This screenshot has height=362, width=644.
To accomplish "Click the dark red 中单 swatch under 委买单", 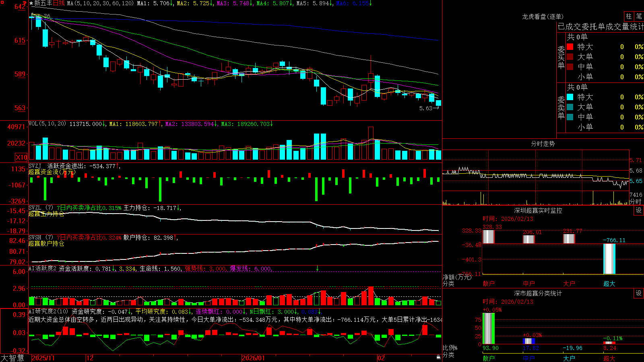I will point(570,67).
